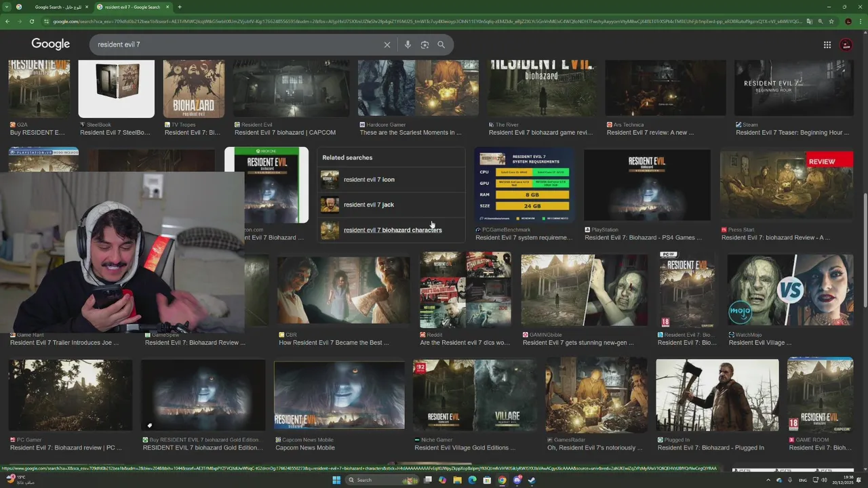Open resident evil 7 biohazard characters search
This screenshot has height=488, width=868.
[392, 230]
